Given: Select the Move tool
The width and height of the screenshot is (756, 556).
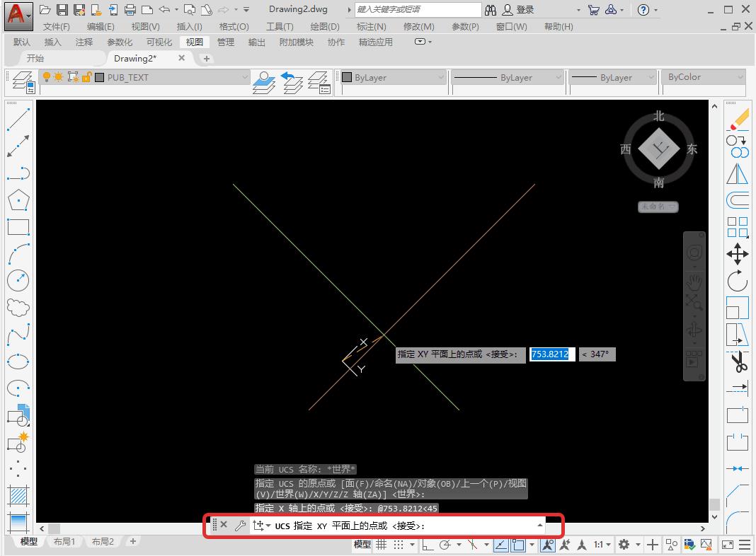Looking at the screenshot, I should click(x=738, y=254).
